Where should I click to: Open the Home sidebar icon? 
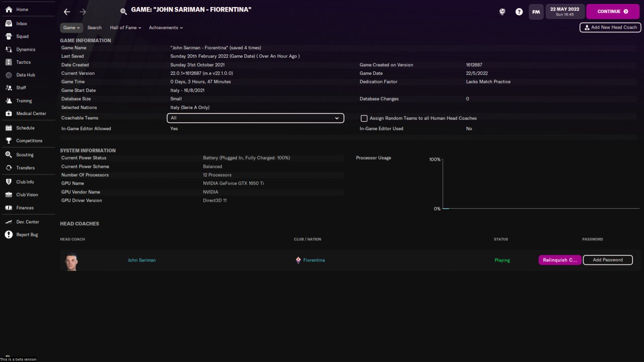pyautogui.click(x=9, y=10)
